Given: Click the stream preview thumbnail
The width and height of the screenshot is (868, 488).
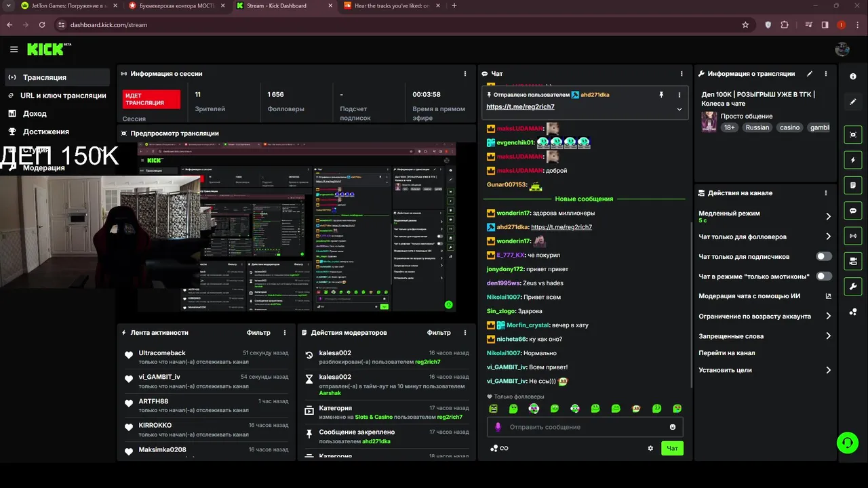Looking at the screenshot, I should click(x=297, y=227).
